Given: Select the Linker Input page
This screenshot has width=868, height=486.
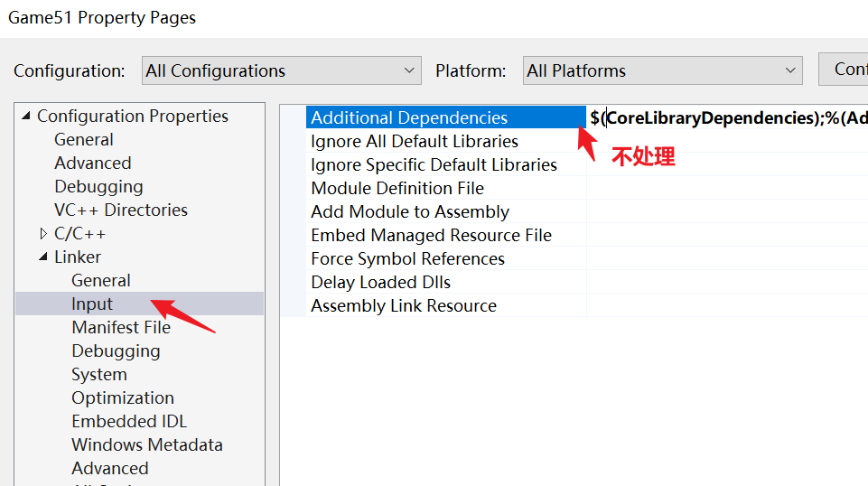Looking at the screenshot, I should coord(92,304).
